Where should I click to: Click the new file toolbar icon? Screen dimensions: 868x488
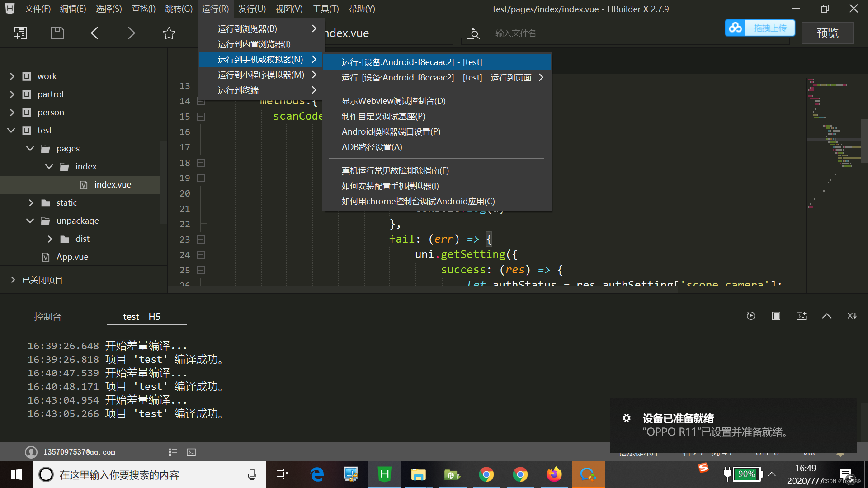(x=20, y=33)
